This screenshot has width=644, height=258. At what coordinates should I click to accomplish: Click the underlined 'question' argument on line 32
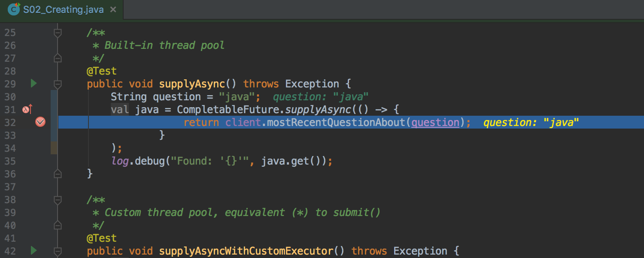pos(435,123)
